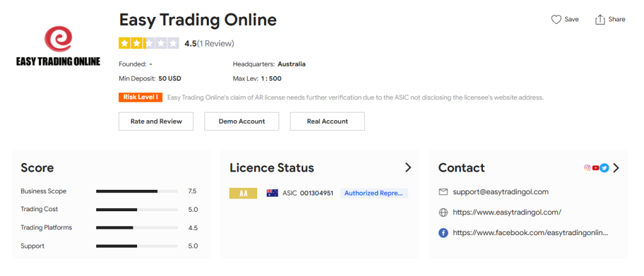Click the Authorized Representative licence tag
The height and width of the screenshot is (276, 644).
point(374,193)
